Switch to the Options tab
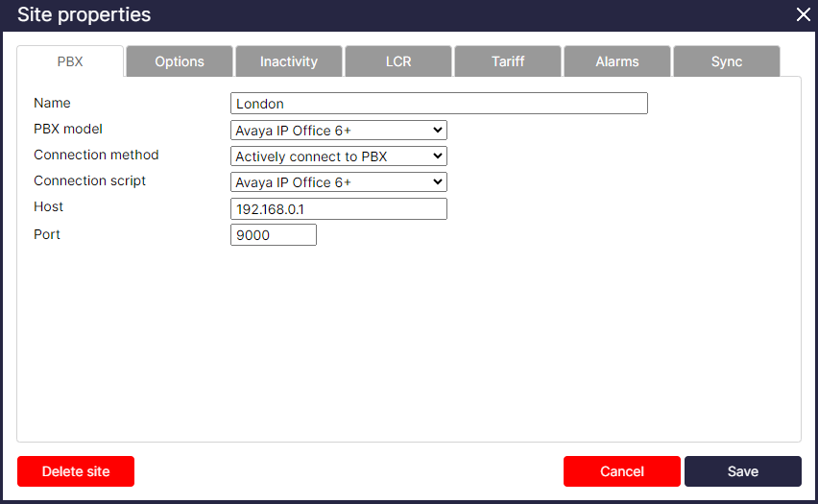This screenshot has width=818, height=504. tap(180, 61)
